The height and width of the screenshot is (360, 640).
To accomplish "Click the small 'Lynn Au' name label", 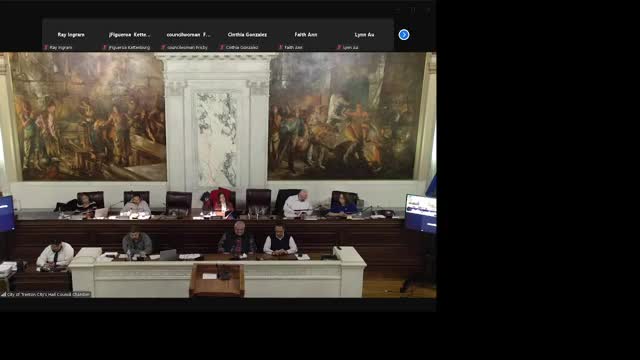I will coord(351,48).
